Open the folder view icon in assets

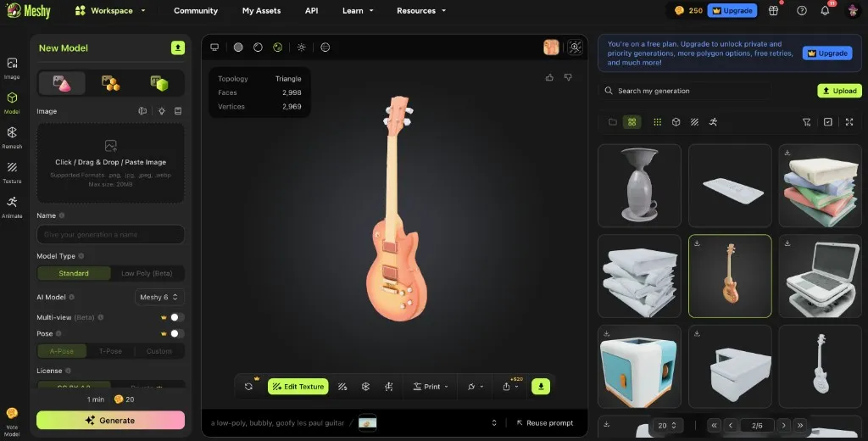(613, 122)
